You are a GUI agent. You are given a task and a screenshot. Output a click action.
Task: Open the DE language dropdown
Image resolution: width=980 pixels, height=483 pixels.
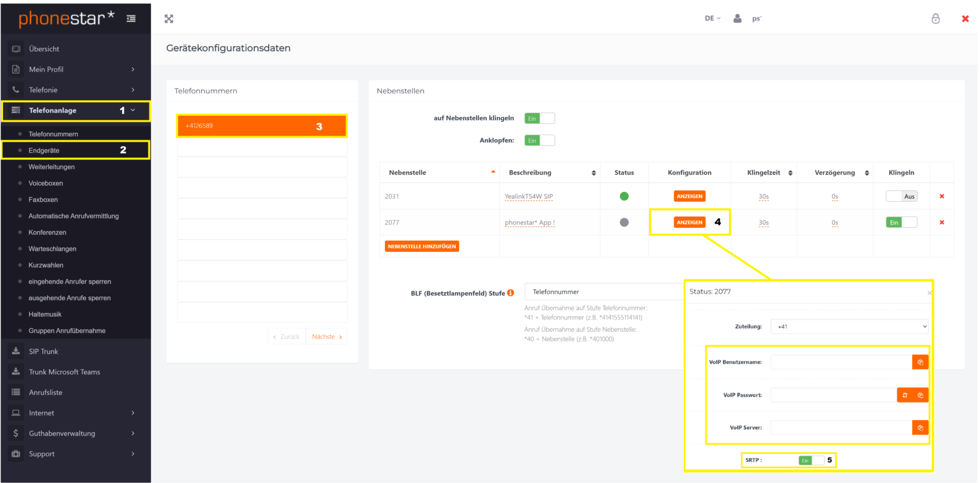tap(712, 18)
